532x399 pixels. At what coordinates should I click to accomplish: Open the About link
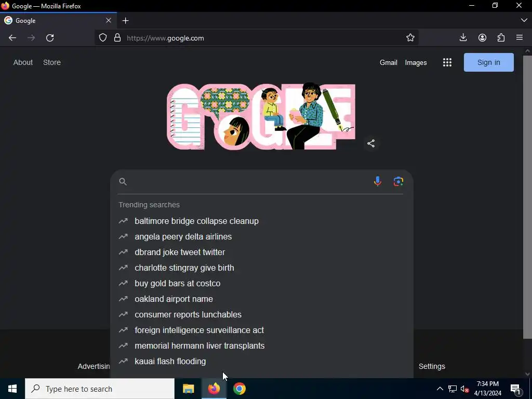point(23,62)
